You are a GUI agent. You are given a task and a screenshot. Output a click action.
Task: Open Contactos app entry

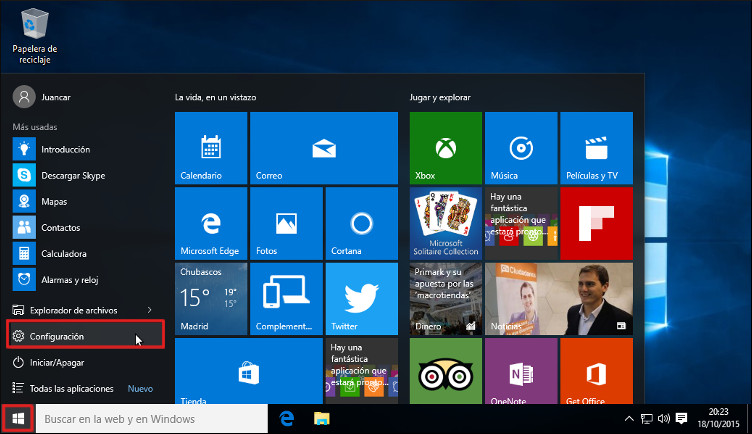pos(86,227)
